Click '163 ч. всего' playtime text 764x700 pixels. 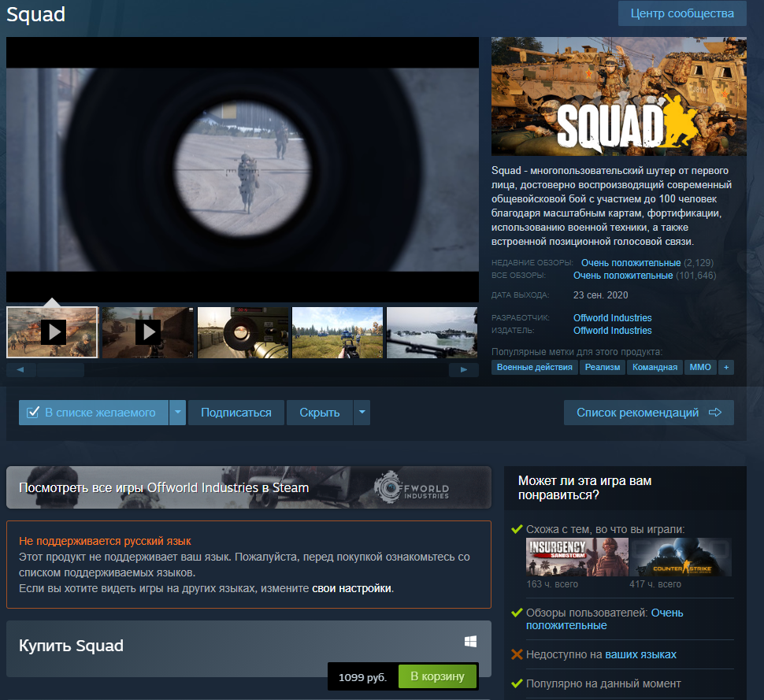[552, 584]
